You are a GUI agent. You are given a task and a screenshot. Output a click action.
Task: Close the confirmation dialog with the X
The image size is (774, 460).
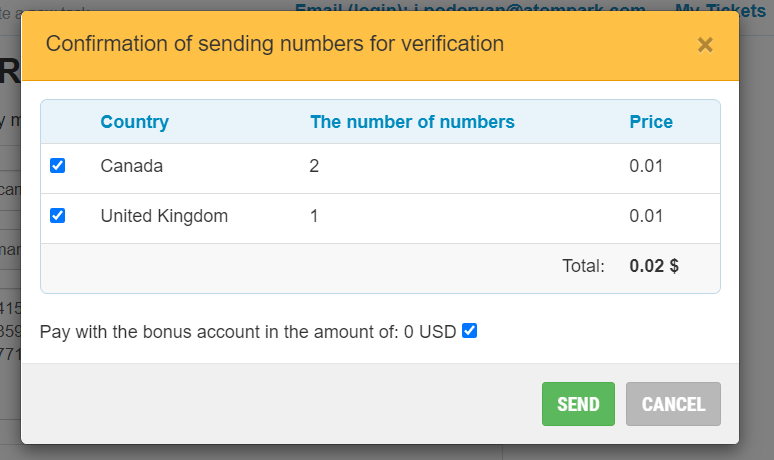tap(705, 45)
